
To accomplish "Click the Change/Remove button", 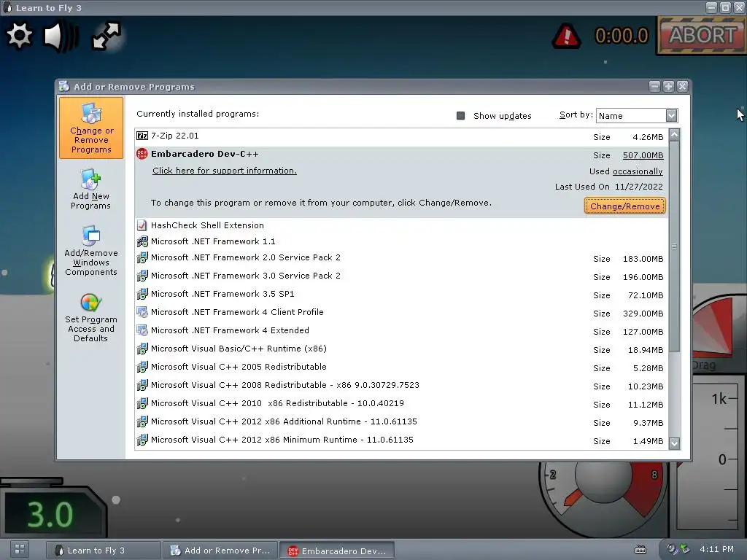I will click(624, 206).
